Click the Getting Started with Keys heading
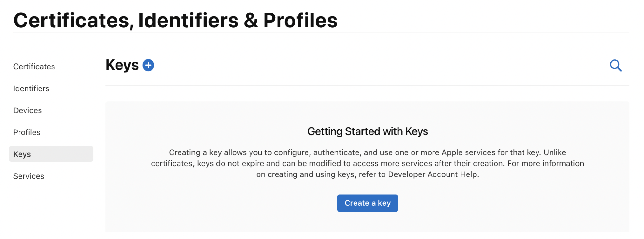Screen dimensions: 644x239 367,131
